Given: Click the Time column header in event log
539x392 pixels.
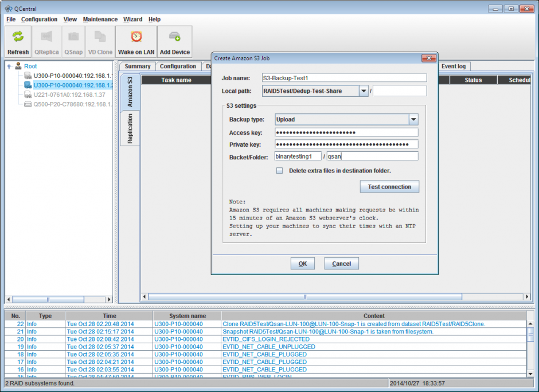Looking at the screenshot, I should pos(110,316).
